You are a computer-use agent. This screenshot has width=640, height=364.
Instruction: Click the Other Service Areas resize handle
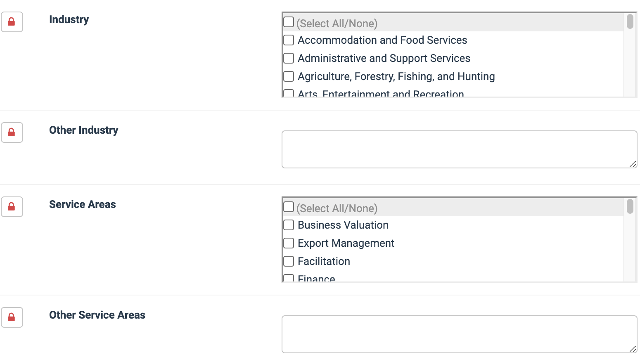633,349
